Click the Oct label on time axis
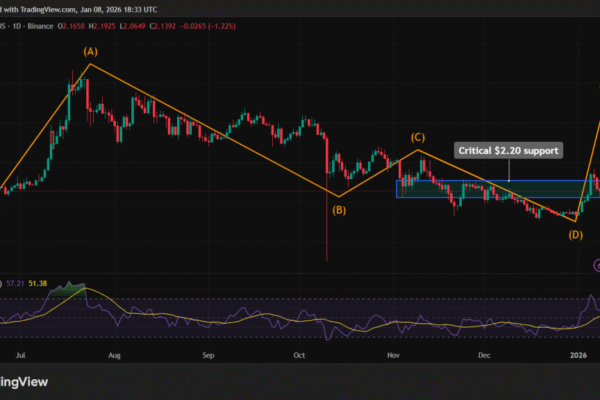 pyautogui.click(x=299, y=354)
